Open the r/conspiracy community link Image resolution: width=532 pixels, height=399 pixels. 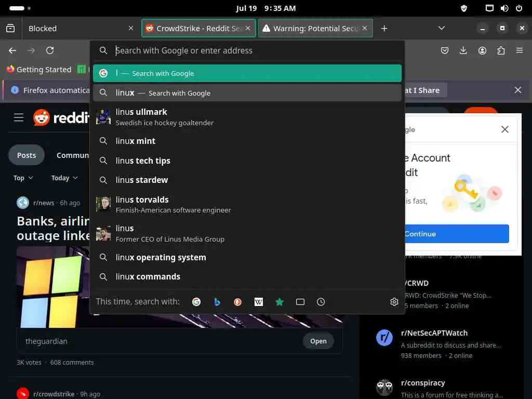click(x=423, y=383)
